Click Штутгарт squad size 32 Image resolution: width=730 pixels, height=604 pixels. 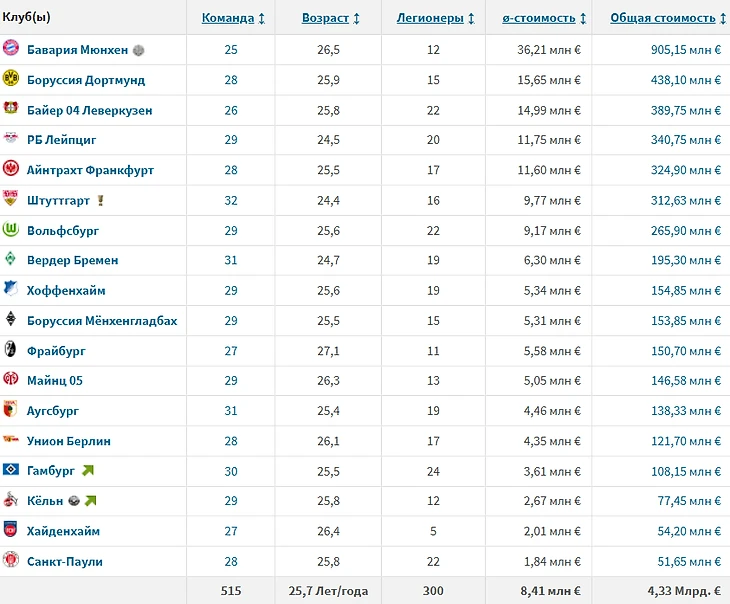pyautogui.click(x=231, y=200)
